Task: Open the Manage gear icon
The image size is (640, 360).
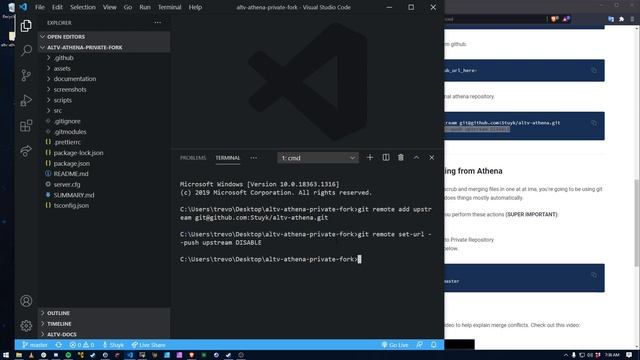Action: (x=26, y=326)
